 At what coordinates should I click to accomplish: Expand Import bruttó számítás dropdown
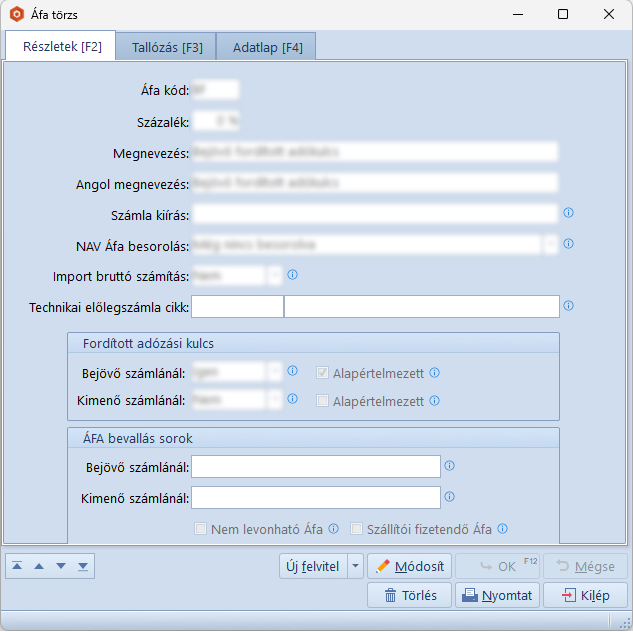[275, 275]
